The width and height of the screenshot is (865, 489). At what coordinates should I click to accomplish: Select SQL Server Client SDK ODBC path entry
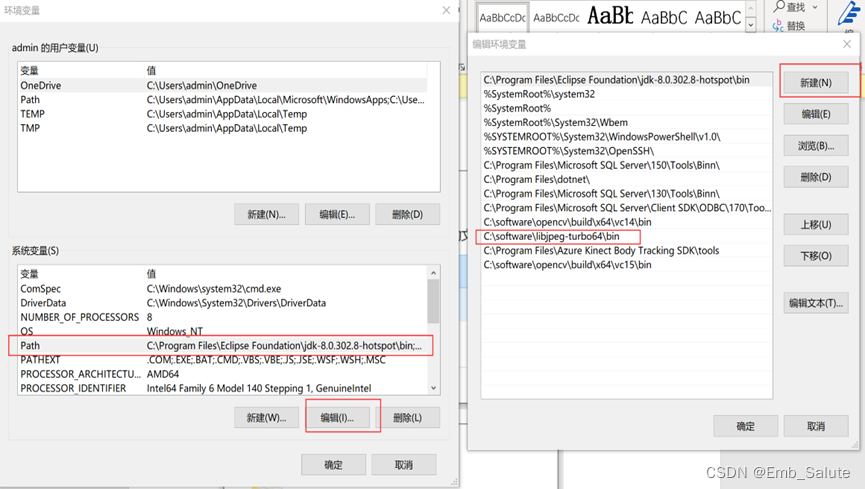coord(627,208)
